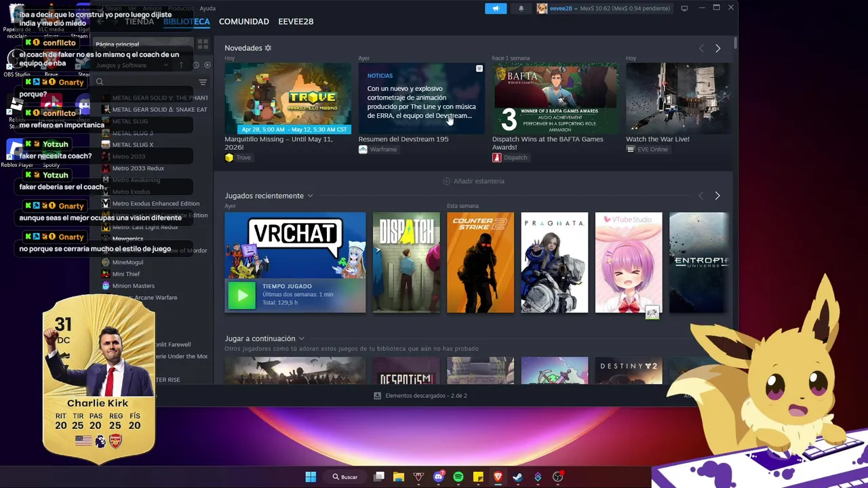
Task: Open the Juegos y Software filter dropdown
Action: click(132, 65)
